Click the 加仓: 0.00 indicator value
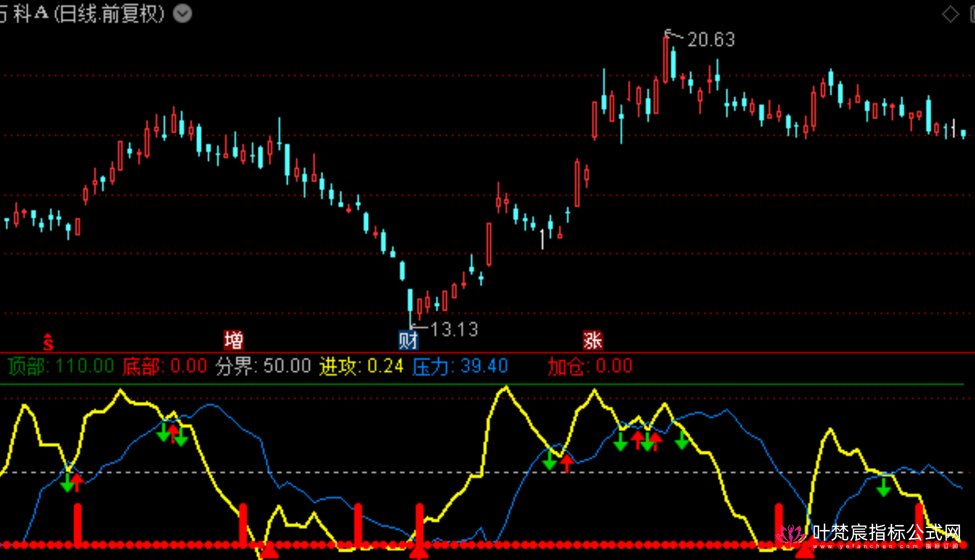 (x=590, y=366)
